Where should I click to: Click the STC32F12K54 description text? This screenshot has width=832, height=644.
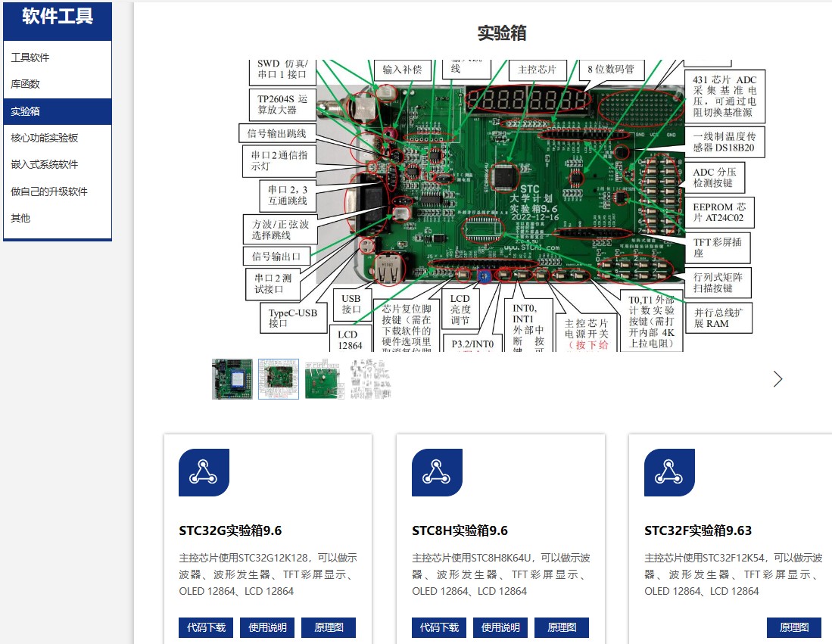pos(734,574)
